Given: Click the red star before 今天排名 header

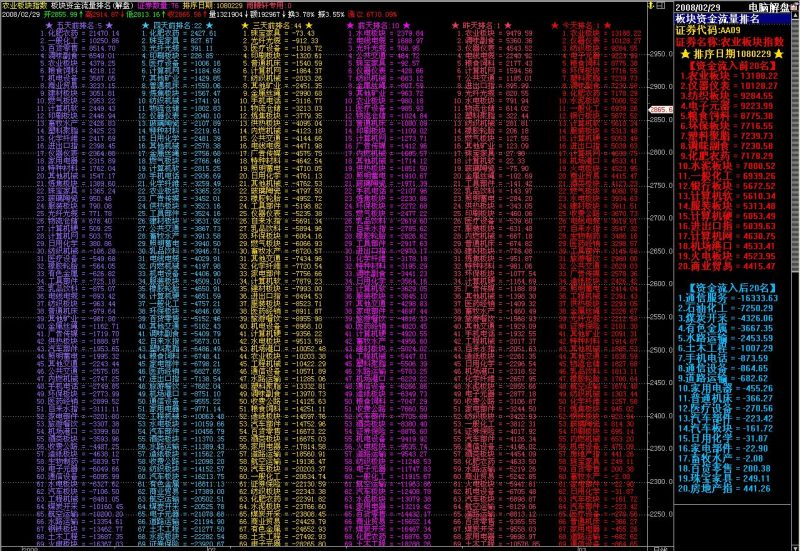Looking at the screenshot, I should [x=555, y=25].
